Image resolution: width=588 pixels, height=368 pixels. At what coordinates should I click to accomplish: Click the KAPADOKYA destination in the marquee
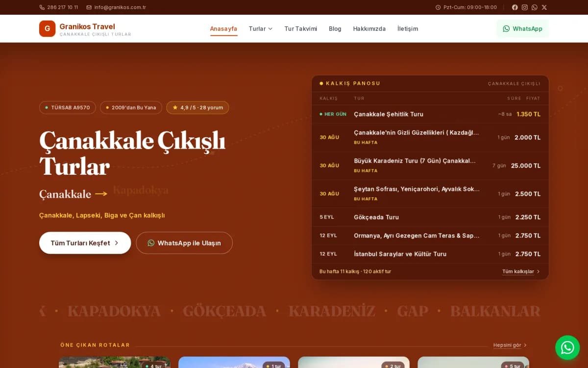[x=114, y=311]
